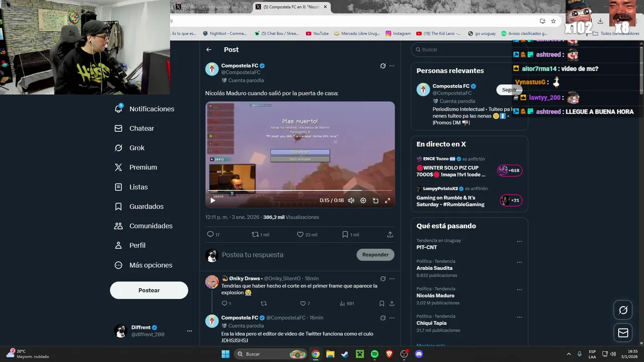Open Chiqui Tapia trend options
This screenshot has width=644, height=362.
coord(519,317)
